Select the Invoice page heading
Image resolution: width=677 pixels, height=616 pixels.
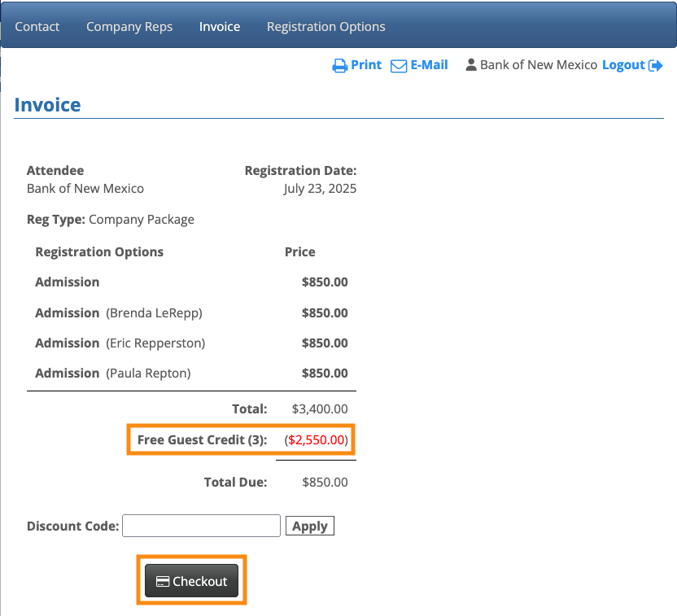[47, 105]
